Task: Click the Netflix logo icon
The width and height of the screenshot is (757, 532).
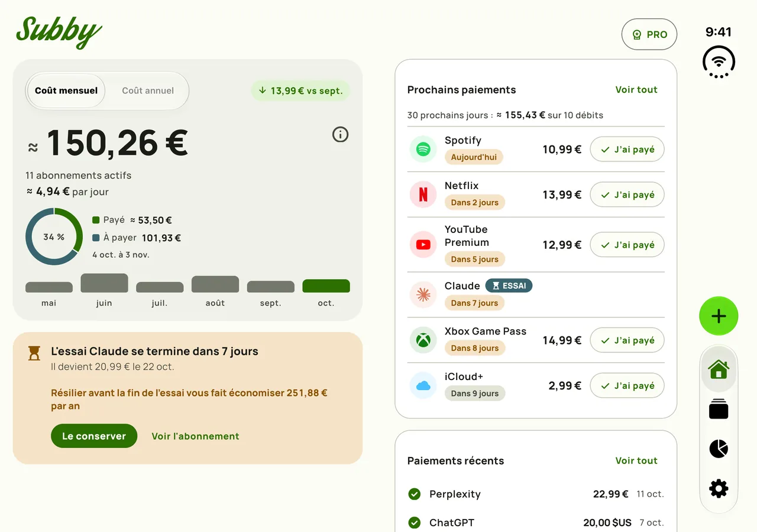Action: pyautogui.click(x=423, y=194)
